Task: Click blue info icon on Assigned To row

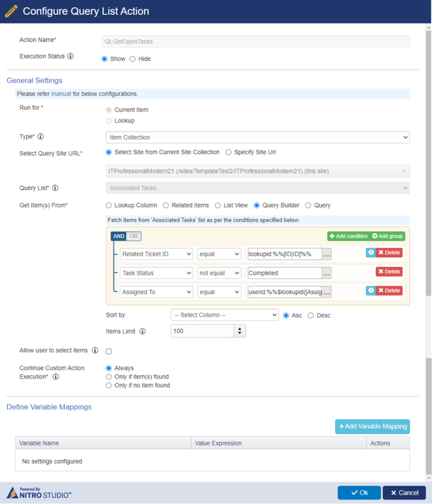Action: (370, 290)
